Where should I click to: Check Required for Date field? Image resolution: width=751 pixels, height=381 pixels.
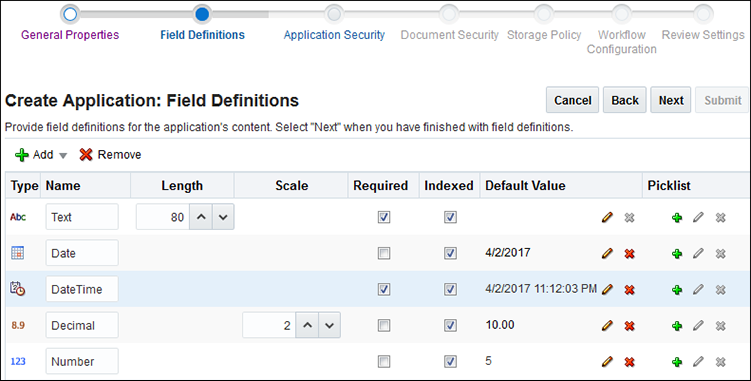click(384, 253)
